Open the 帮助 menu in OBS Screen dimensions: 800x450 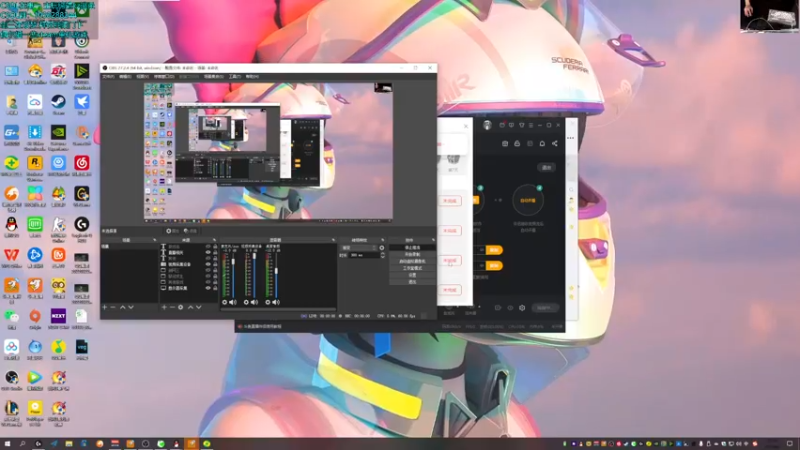tap(252, 77)
